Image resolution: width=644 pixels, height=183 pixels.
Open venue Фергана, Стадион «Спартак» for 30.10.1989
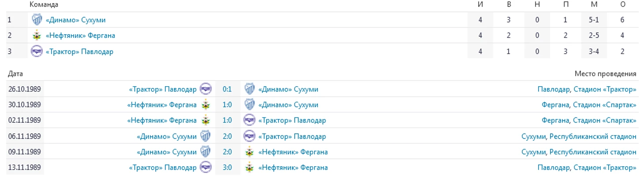[x=589, y=105]
